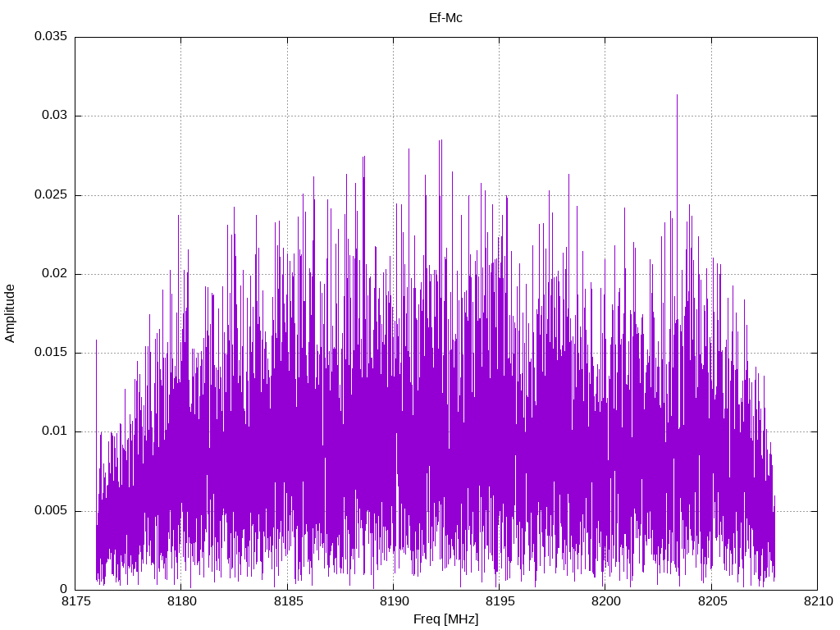This screenshot has height=630, width=840.
Task: Click the y-axis tick label 0.03
Action: coord(55,115)
